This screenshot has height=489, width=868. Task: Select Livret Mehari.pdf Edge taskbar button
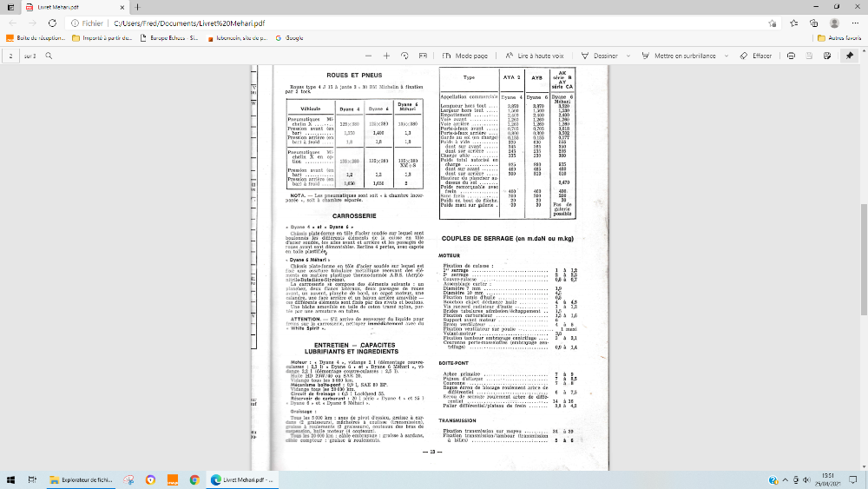(242, 480)
